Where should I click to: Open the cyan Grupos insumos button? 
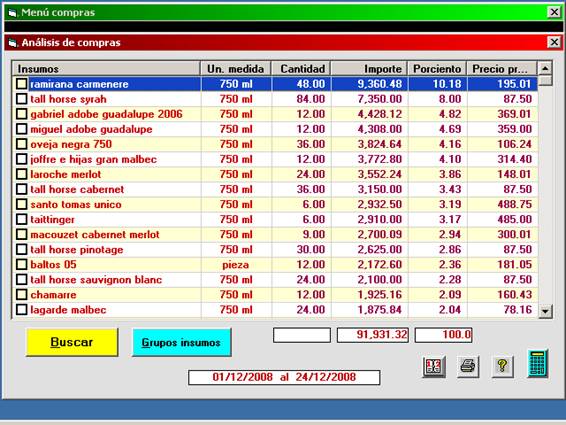click(x=181, y=342)
